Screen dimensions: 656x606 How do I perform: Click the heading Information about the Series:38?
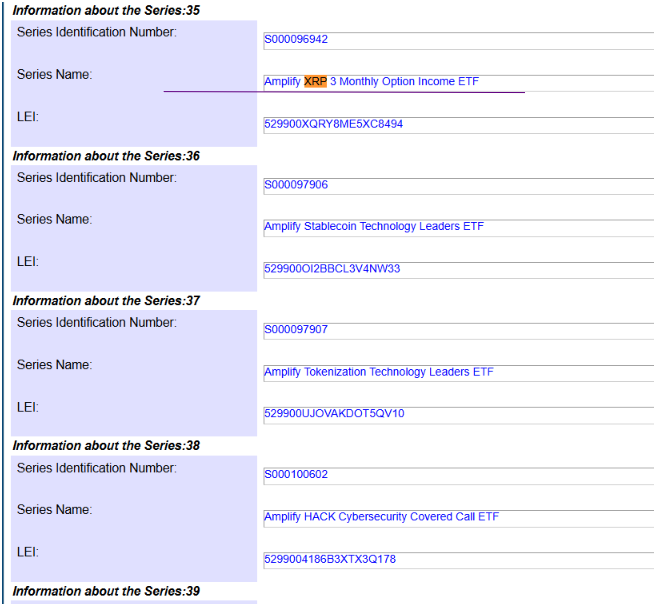click(106, 445)
